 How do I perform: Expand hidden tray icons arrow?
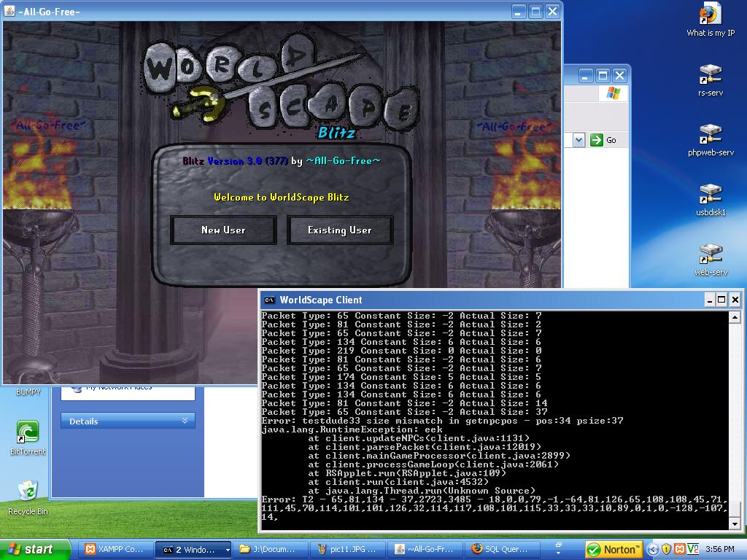[x=653, y=550]
